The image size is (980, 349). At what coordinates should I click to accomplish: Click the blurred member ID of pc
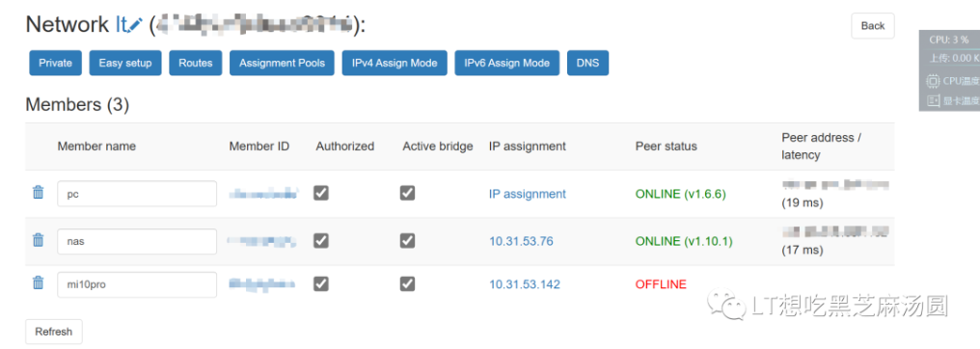click(x=263, y=194)
